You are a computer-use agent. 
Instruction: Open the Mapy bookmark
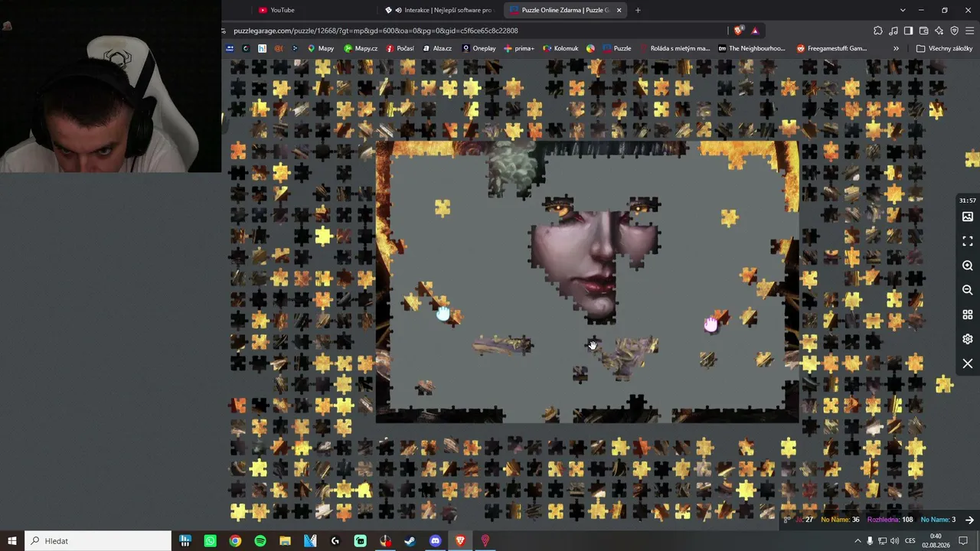tap(321, 48)
